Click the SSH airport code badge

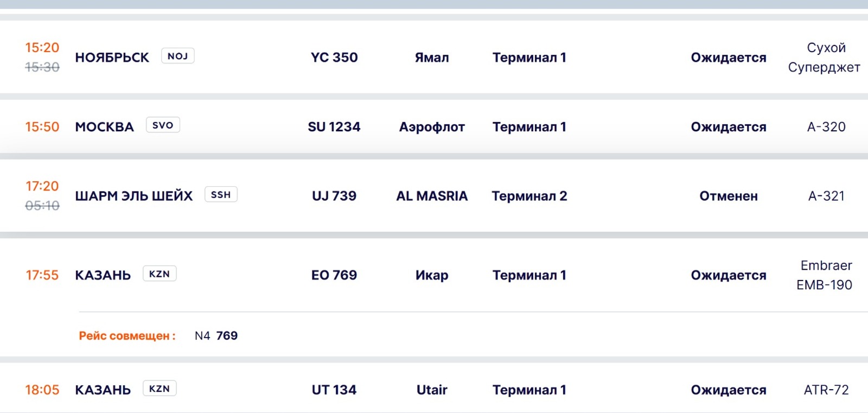(x=221, y=195)
